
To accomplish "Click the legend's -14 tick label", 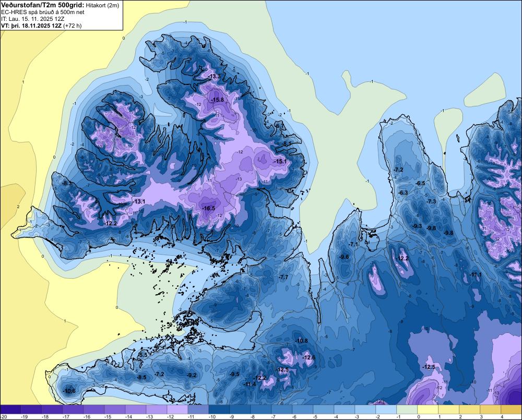I will [x=128, y=417].
